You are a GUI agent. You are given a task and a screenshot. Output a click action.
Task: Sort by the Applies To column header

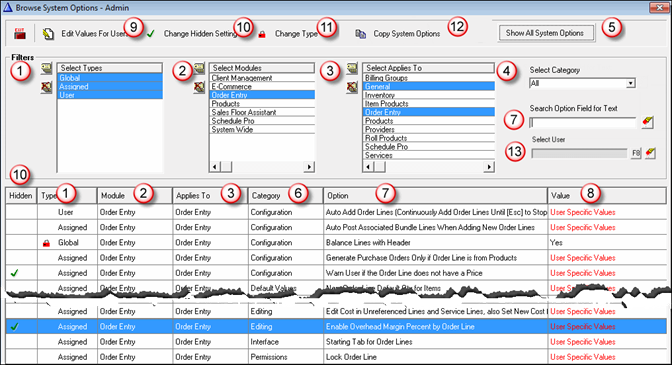210,196
